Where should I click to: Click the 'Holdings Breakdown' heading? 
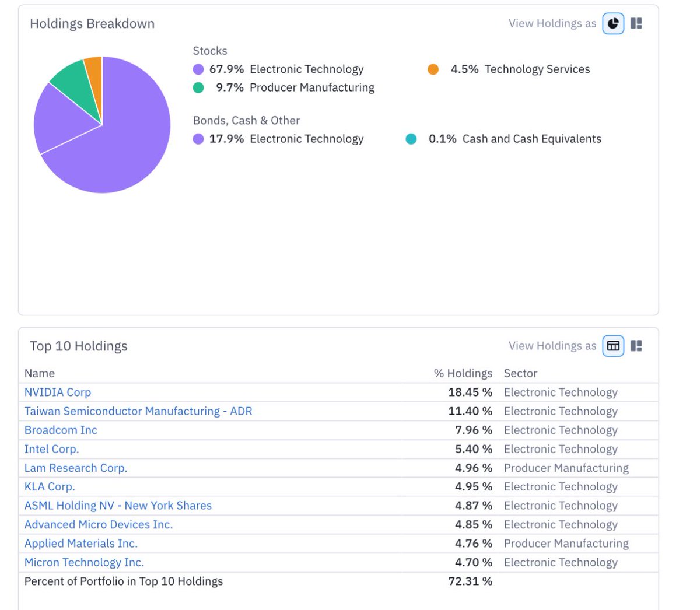coord(92,24)
